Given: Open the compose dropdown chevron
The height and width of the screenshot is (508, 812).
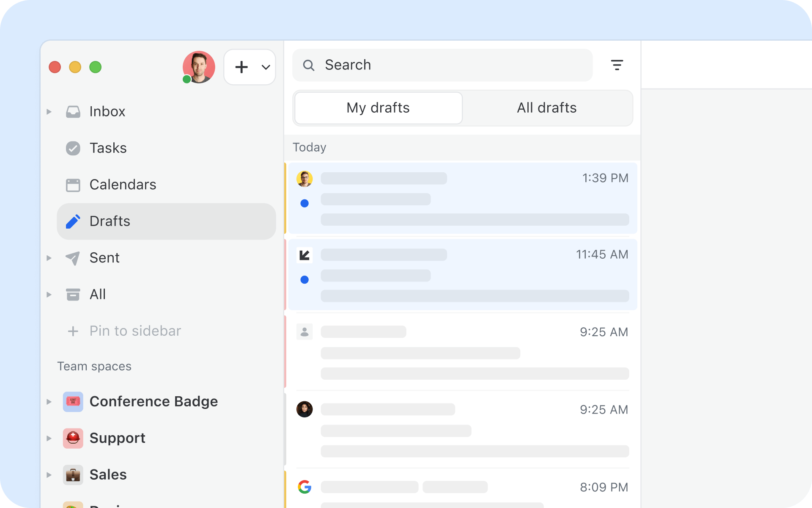Looking at the screenshot, I should click(266, 67).
